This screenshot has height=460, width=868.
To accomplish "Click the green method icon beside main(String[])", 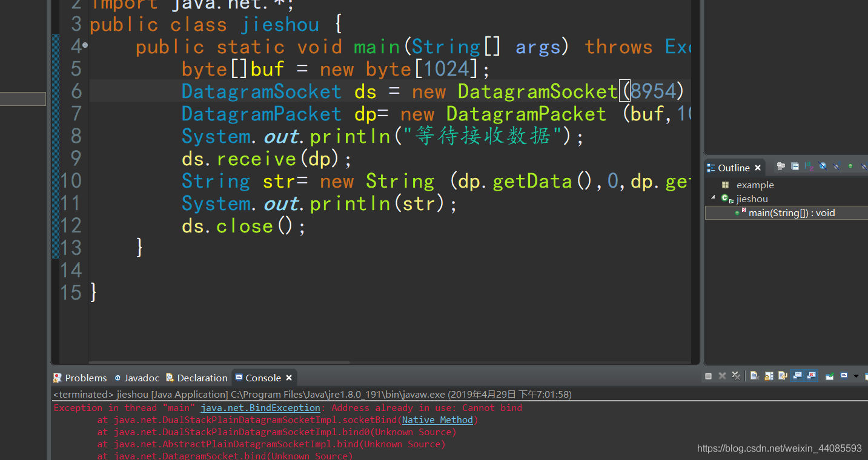I will [737, 213].
